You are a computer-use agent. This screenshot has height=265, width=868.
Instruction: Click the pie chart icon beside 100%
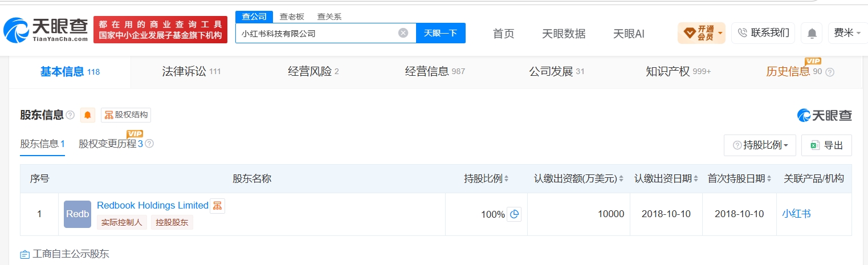[x=514, y=214]
